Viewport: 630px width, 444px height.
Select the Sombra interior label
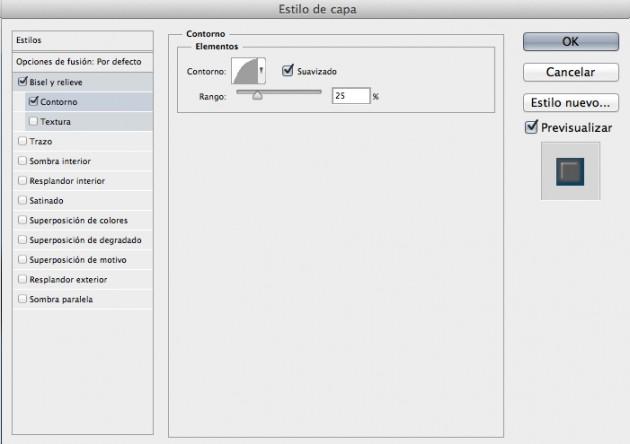[x=60, y=161]
